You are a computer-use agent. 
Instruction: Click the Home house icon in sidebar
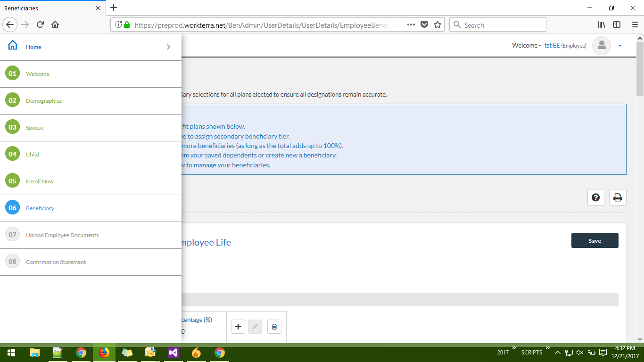point(13,45)
